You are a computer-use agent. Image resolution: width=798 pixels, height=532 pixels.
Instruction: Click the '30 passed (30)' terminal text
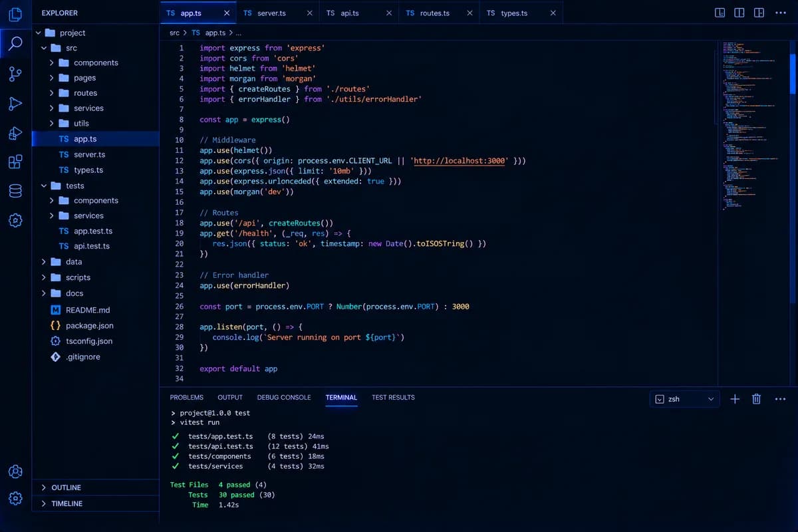click(x=247, y=495)
